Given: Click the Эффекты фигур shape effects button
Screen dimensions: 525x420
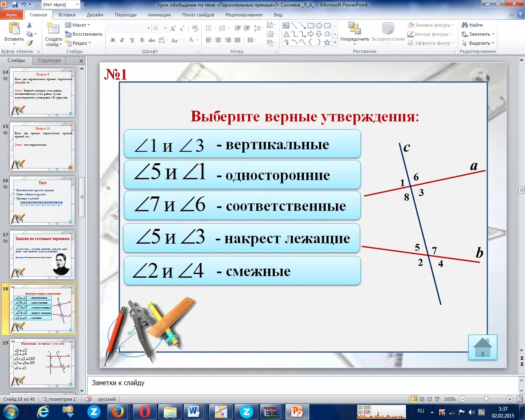Looking at the screenshot, I should [x=431, y=43].
